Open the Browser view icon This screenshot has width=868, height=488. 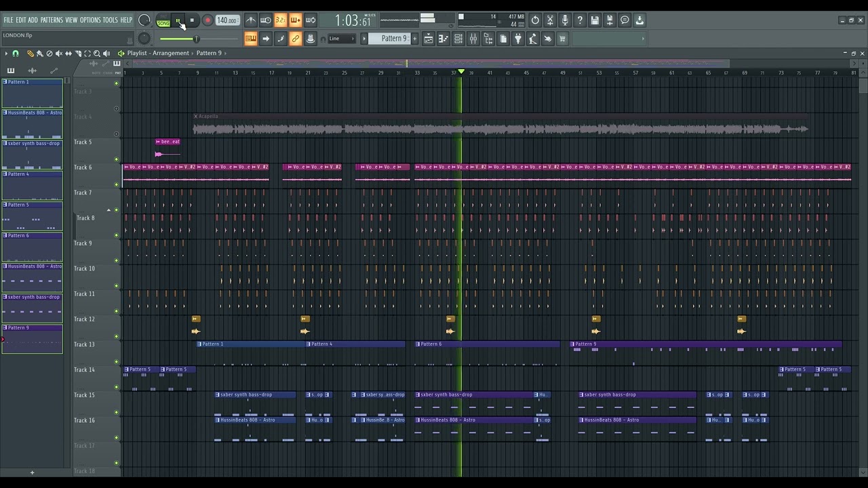pyautogui.click(x=488, y=39)
